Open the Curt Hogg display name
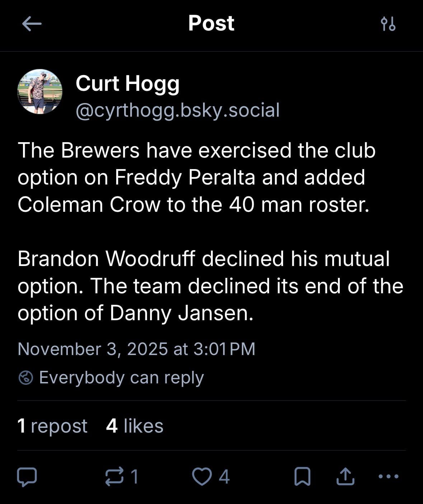This screenshot has width=423, height=504. pyautogui.click(x=127, y=84)
